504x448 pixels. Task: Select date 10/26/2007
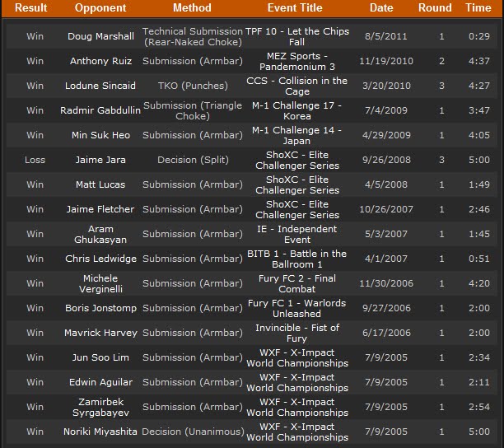[386, 209]
